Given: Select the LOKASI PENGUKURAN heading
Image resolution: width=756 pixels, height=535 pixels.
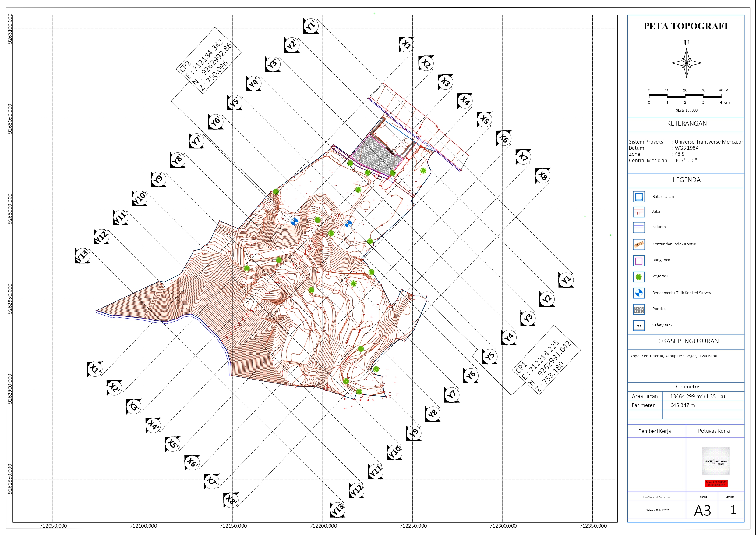Looking at the screenshot, I should tap(687, 341).
